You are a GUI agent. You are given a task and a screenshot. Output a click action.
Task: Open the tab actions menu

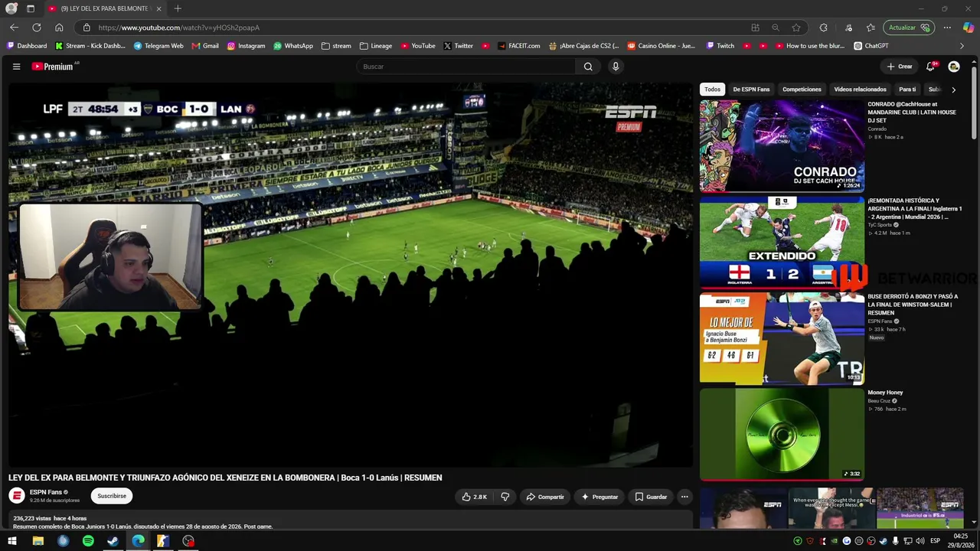point(31,8)
